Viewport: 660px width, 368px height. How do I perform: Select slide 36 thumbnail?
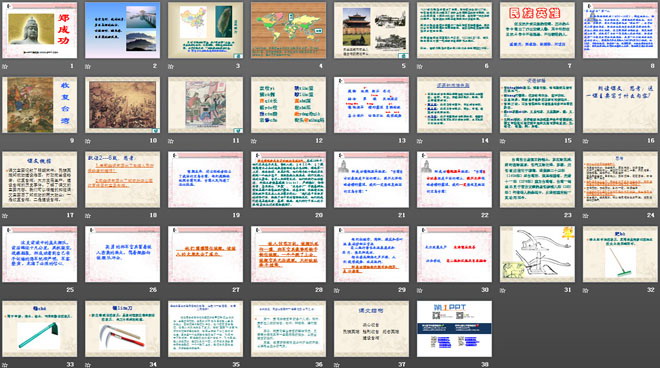point(288,328)
